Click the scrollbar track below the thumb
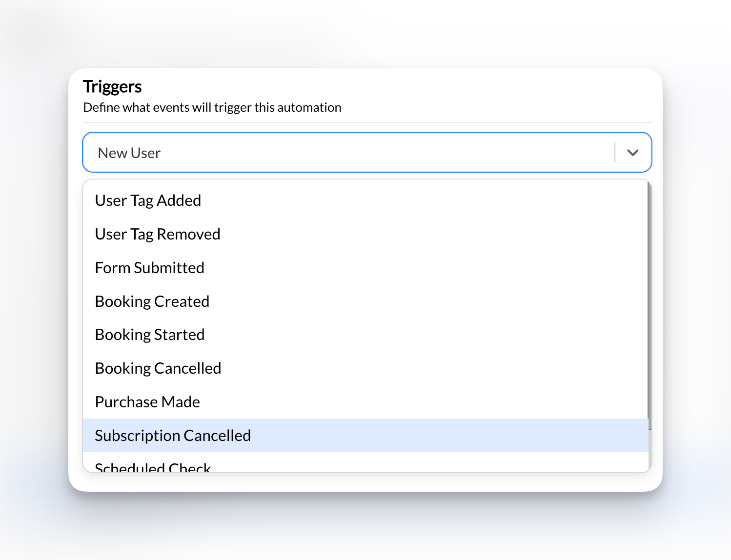 pos(650,451)
